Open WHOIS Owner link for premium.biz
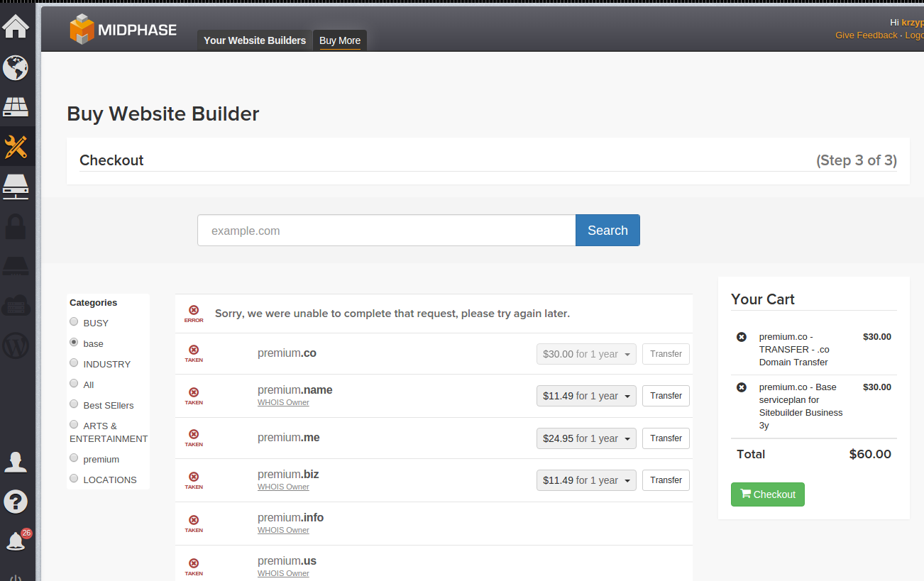Viewport: 924px width, 581px height. (x=283, y=487)
